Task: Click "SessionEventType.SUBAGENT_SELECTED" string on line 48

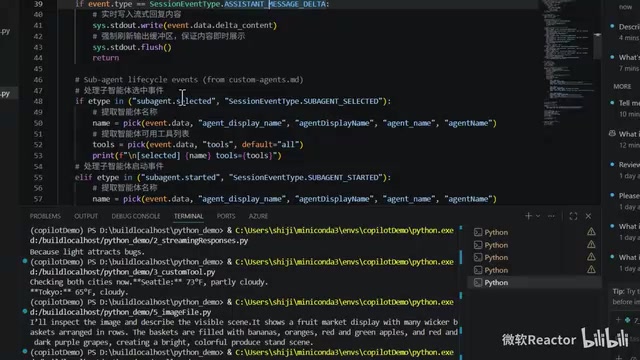Action: (x=303, y=101)
